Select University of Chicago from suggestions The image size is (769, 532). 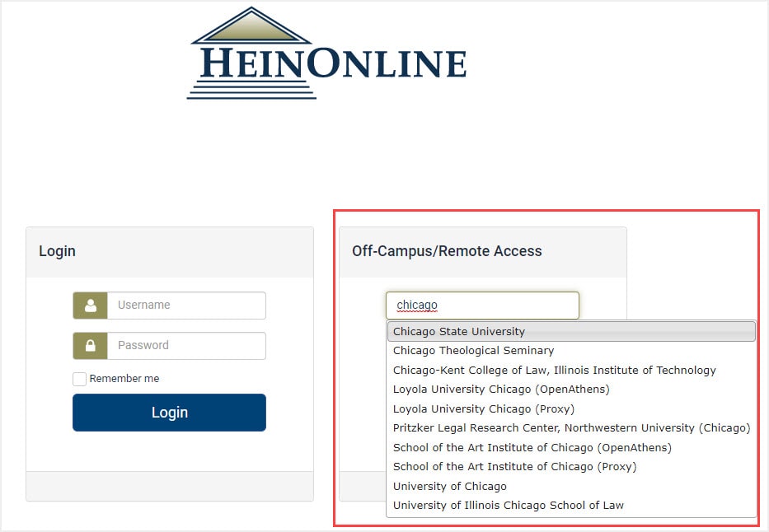point(571,487)
